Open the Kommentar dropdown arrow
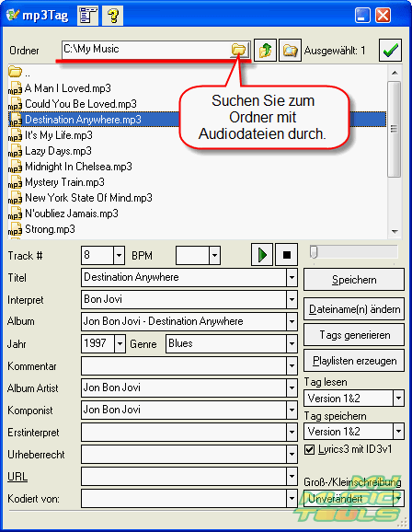 (x=292, y=366)
